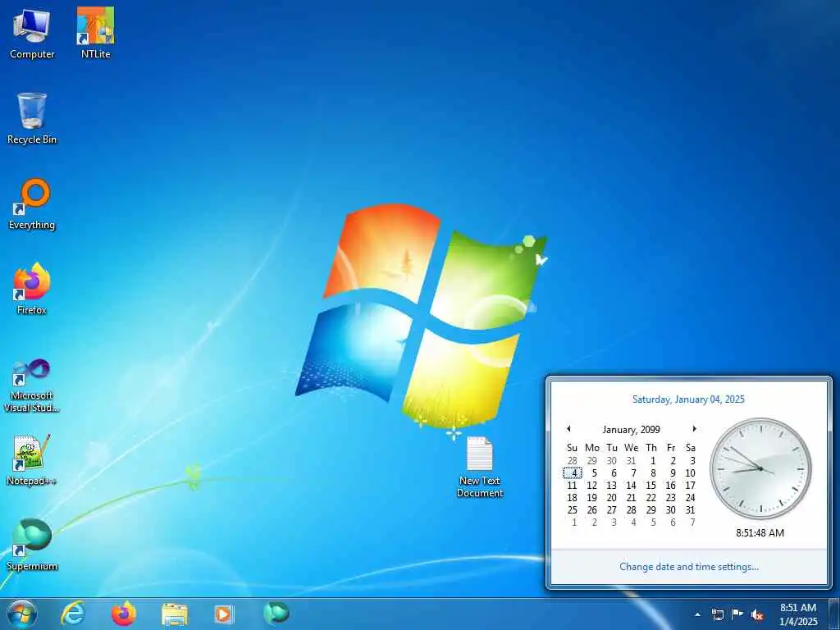840x630 pixels.
Task: Open the network tray icon
Action: pyautogui.click(x=717, y=614)
